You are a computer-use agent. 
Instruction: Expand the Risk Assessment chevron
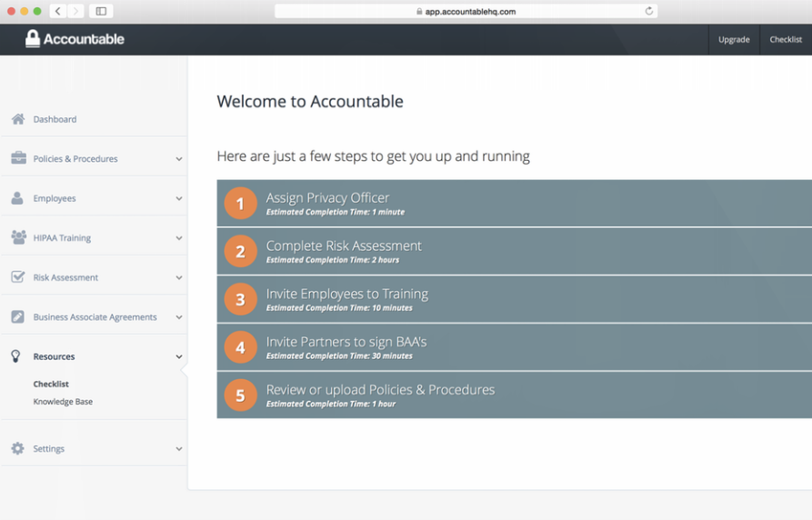pos(178,277)
